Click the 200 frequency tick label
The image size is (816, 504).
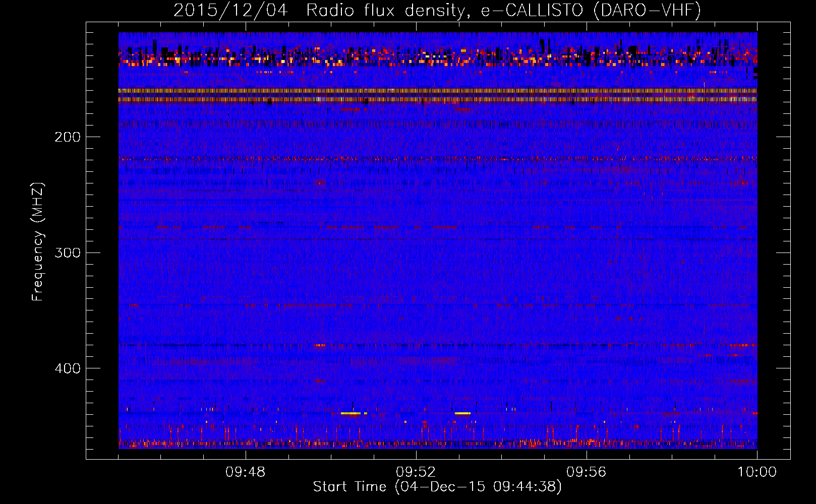[67, 137]
